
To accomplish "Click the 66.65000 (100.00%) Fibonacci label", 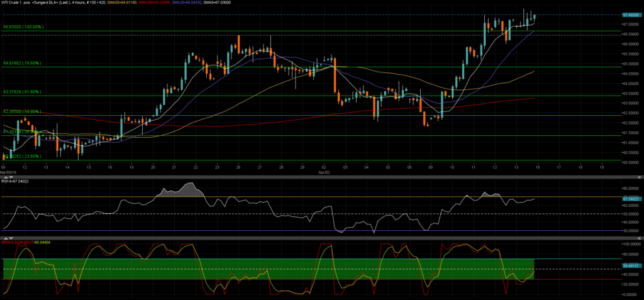I will (x=23, y=26).
